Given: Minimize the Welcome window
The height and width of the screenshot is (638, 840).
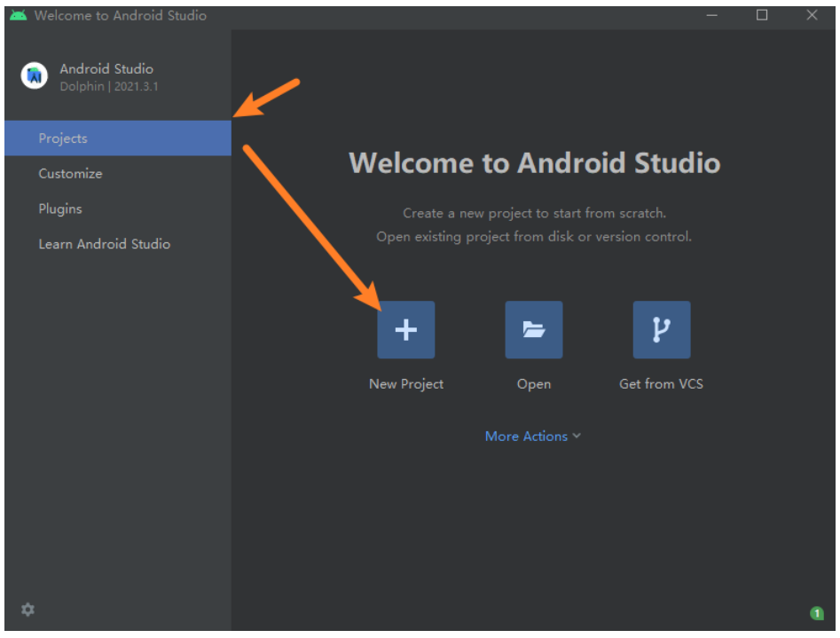Looking at the screenshot, I should [x=712, y=15].
